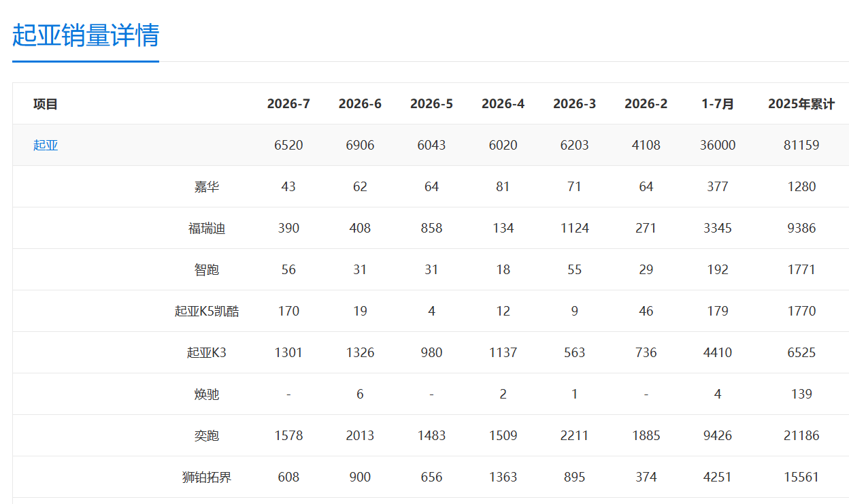Image resolution: width=849 pixels, height=504 pixels.
Task: Click 福瑞迪 May value 858
Action: click(431, 228)
